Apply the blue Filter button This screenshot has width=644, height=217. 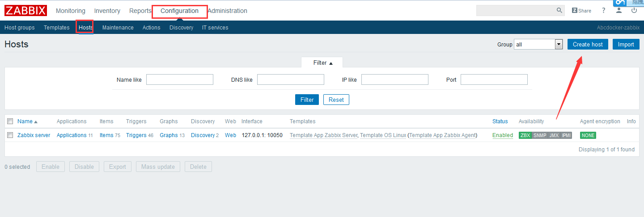pyautogui.click(x=307, y=100)
